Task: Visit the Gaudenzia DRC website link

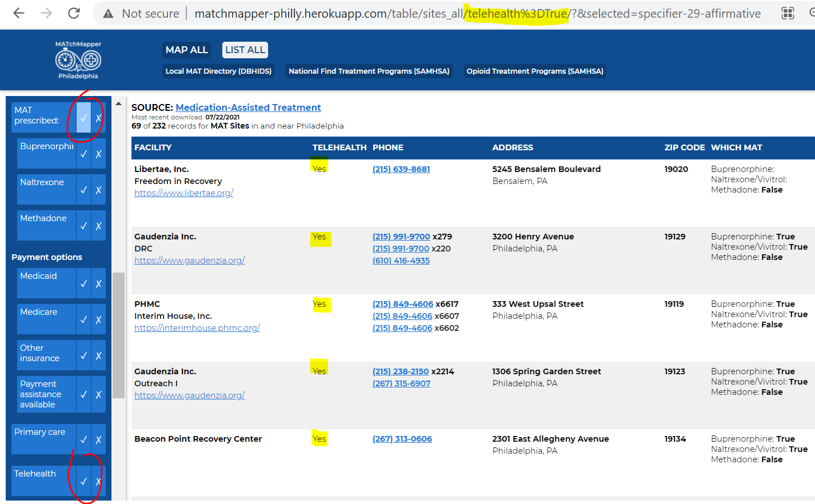Action: (189, 261)
